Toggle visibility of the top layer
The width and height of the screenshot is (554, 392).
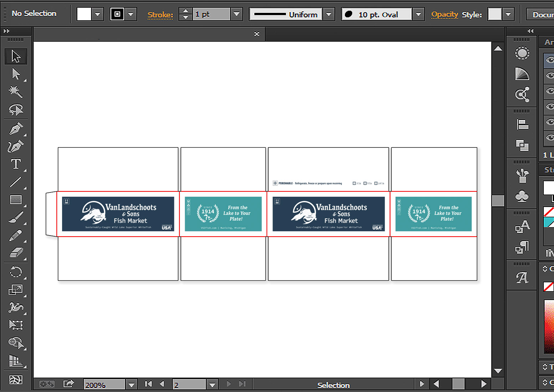tap(550, 60)
